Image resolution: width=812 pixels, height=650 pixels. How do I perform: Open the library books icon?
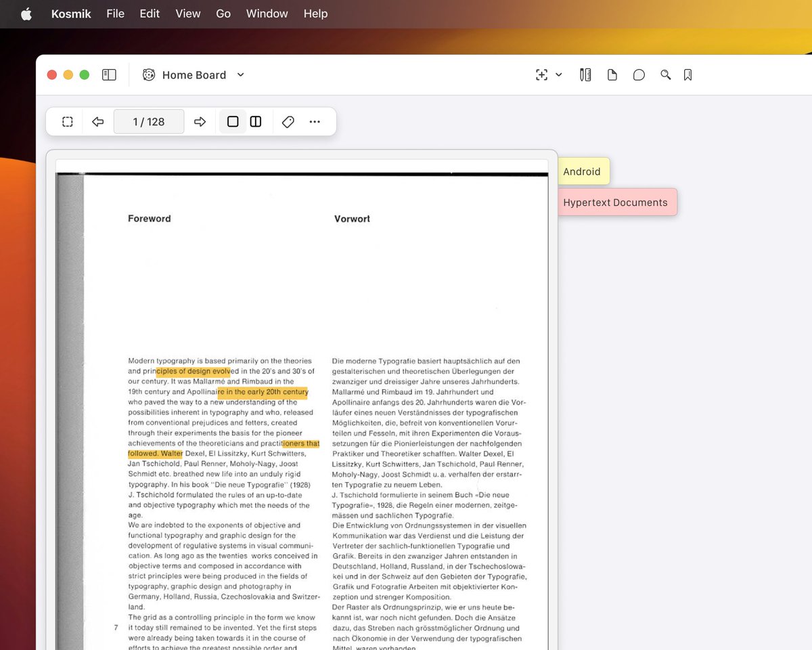(585, 75)
